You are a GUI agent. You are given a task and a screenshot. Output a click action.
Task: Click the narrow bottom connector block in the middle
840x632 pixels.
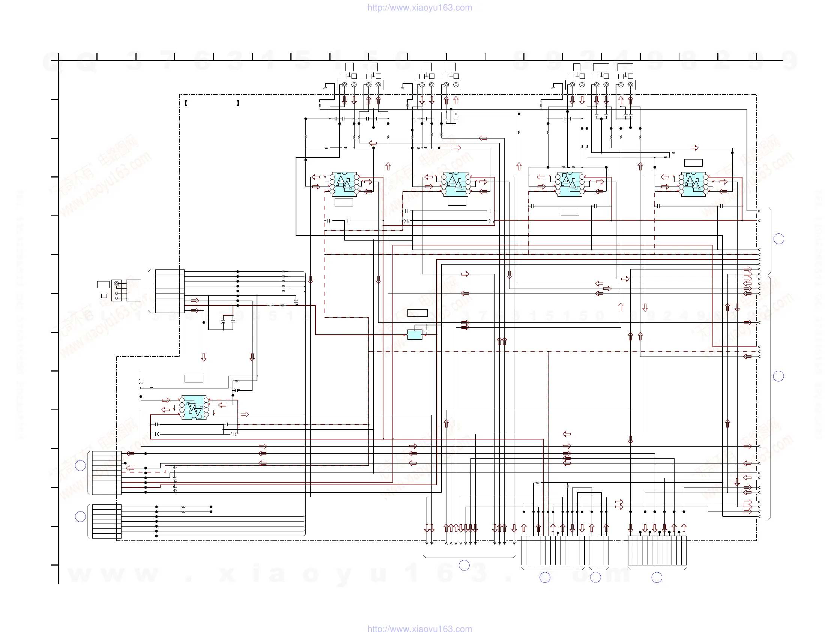click(599, 551)
